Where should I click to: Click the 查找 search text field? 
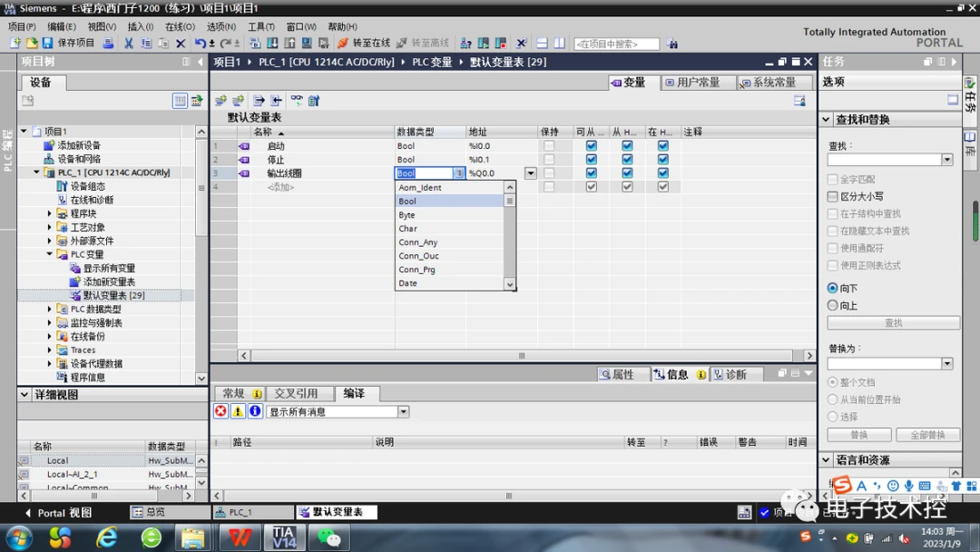(885, 160)
